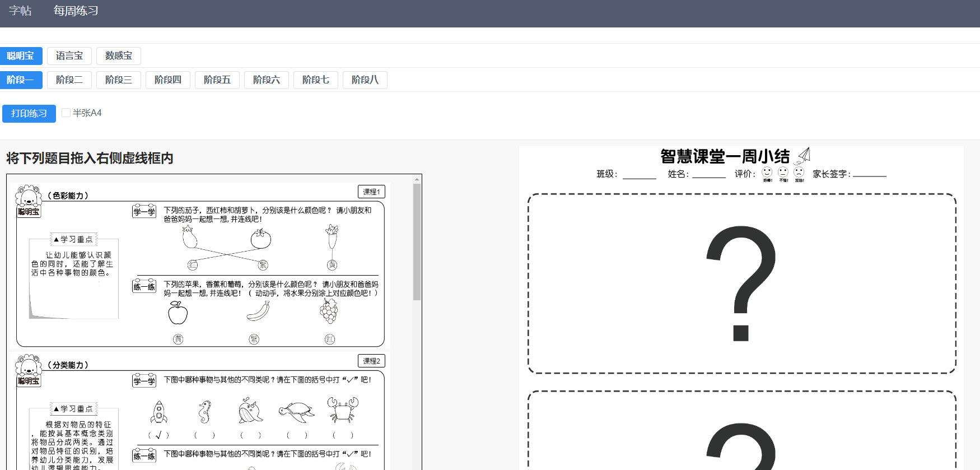Click the first dashed drop box
This screenshot has height=470, width=980.
[x=741, y=283]
